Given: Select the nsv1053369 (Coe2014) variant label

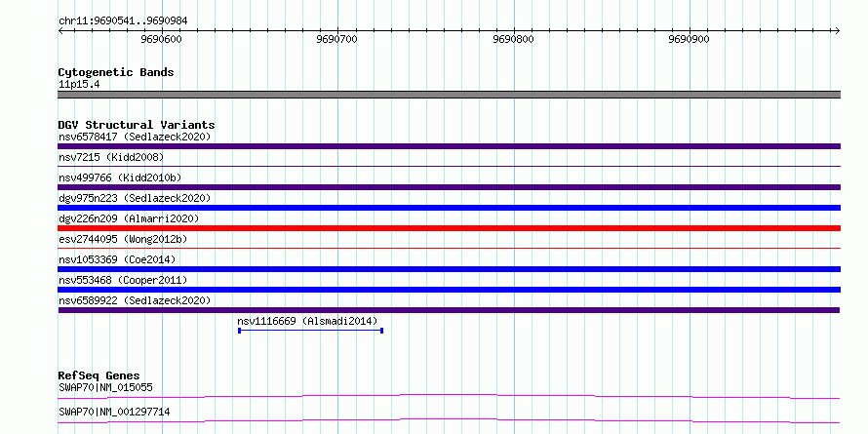Looking at the screenshot, I should click(x=117, y=259).
